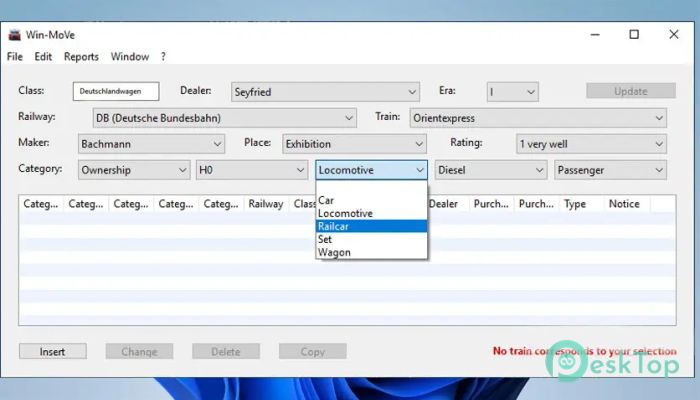Maximize the Win-MoVe window
Image resolution: width=700 pixels, height=400 pixels.
[634, 34]
